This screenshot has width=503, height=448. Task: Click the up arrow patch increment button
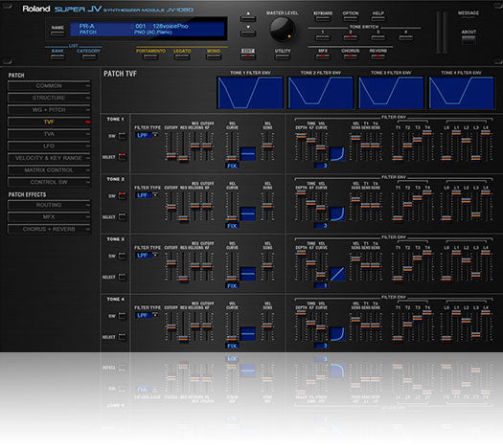[248, 18]
